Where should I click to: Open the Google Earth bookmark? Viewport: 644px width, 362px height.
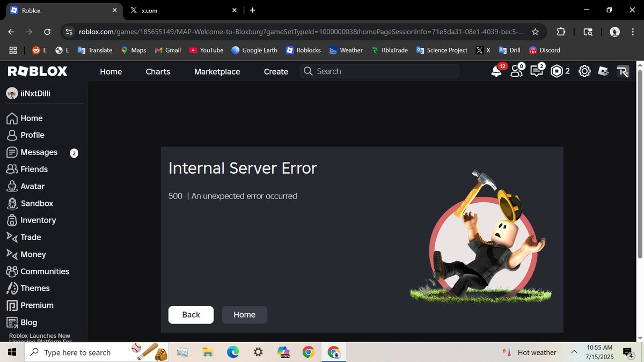254,50
